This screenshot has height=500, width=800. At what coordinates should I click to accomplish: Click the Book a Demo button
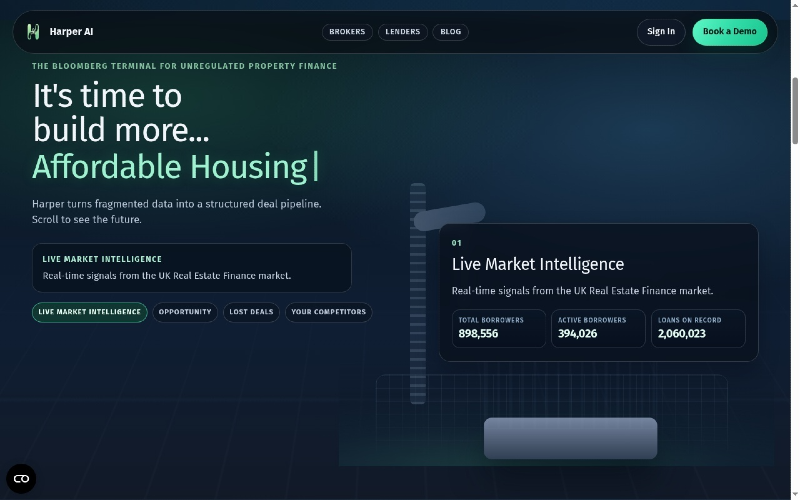(x=730, y=32)
